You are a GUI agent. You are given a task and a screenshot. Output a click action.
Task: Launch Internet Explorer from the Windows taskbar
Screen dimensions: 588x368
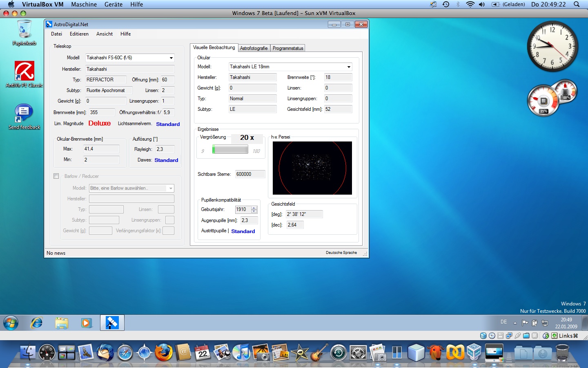pos(37,323)
